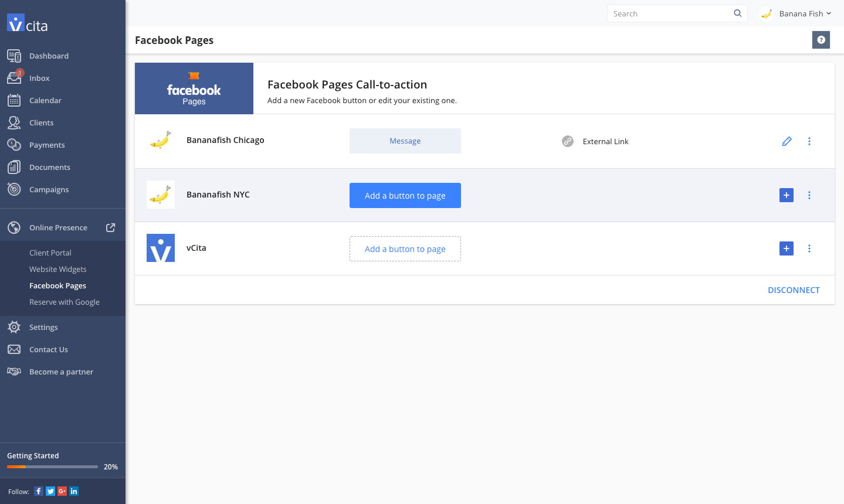Follow vCita on LinkedIn icon
The image size is (844, 504).
pos(74,491)
